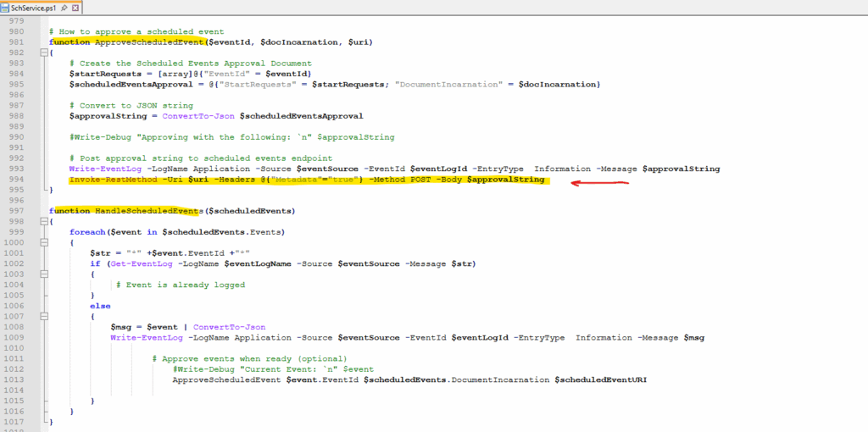
Task: Click the HandleScheduledEvents function name on line 997
Action: pos(150,211)
